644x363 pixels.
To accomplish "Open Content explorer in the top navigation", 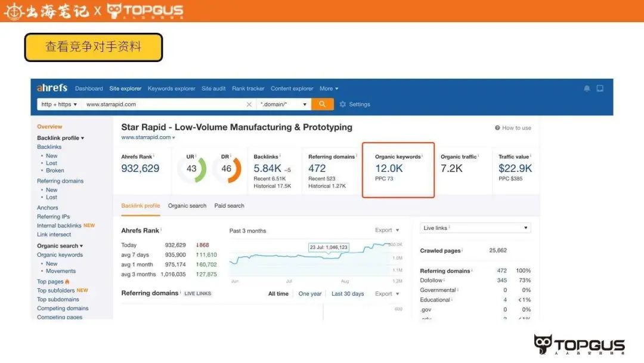I will pyautogui.click(x=292, y=88).
